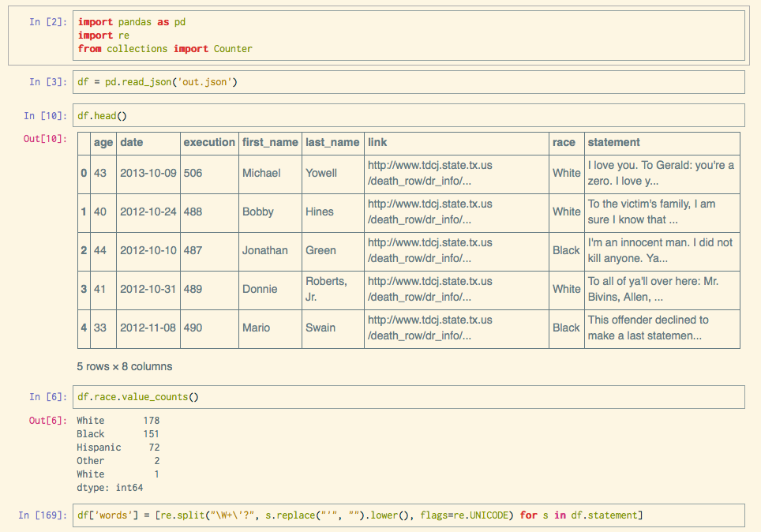Click the age column header
Screen dimensions: 761x532
coord(103,143)
